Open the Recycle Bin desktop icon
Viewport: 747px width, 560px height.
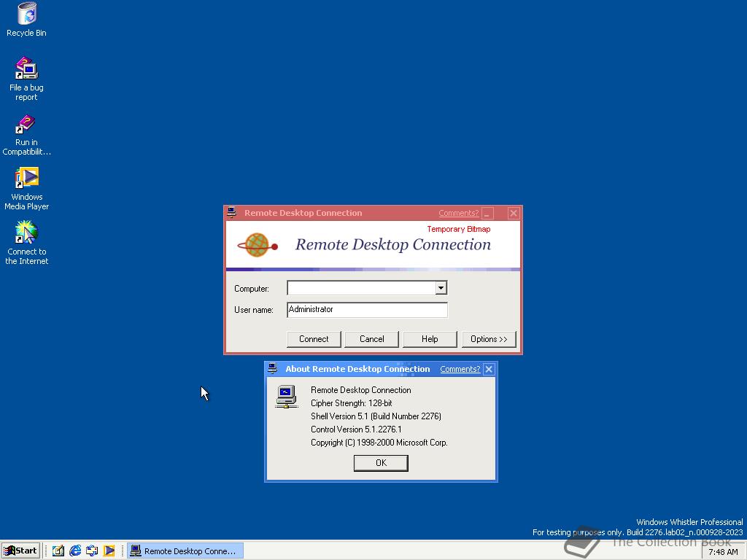(x=27, y=20)
